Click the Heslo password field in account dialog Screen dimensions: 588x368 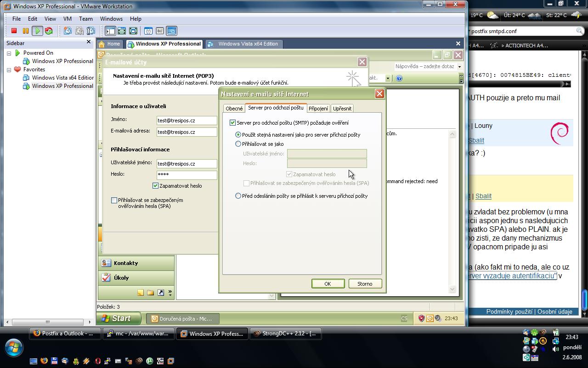click(x=187, y=175)
